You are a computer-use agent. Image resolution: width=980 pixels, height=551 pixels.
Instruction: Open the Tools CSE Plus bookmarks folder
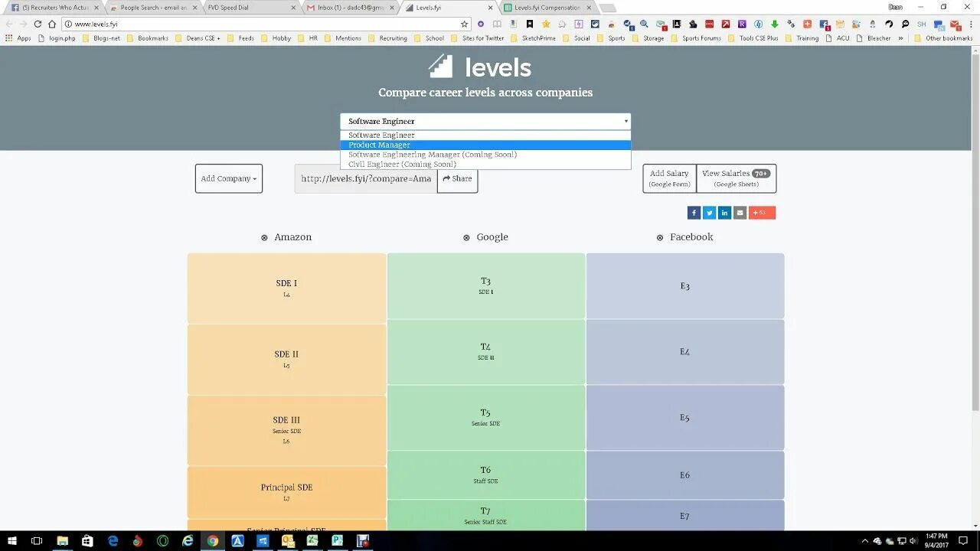(753, 38)
